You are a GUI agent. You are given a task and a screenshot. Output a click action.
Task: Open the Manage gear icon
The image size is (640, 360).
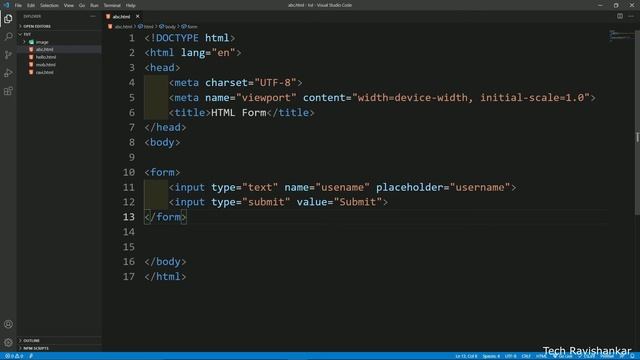(8, 342)
